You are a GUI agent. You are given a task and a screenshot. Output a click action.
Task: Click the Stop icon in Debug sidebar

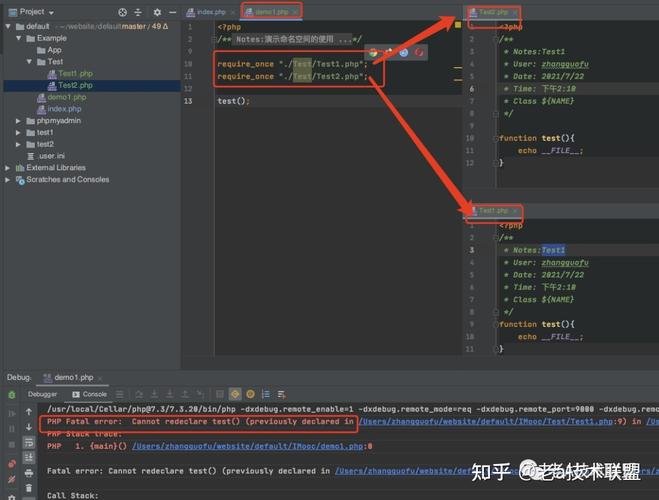click(x=12, y=445)
